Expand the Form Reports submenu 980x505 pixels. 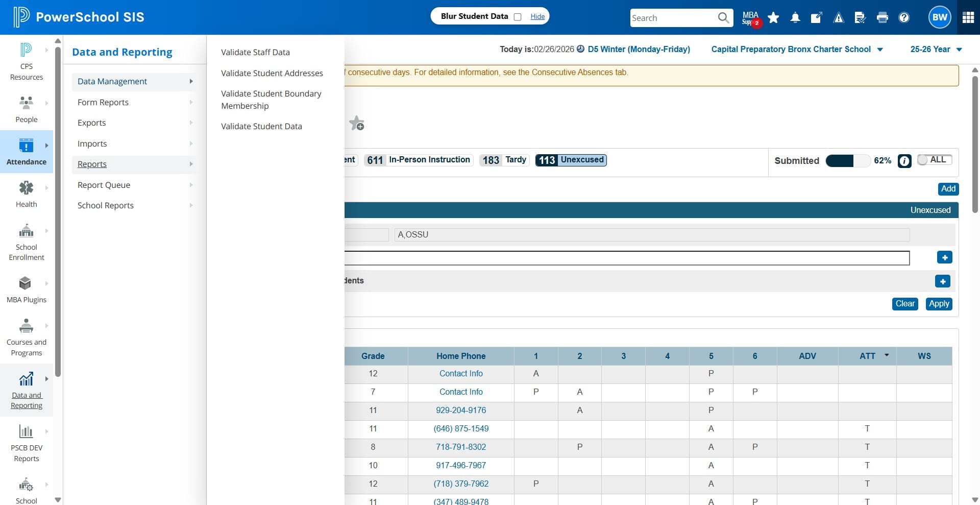[134, 102]
